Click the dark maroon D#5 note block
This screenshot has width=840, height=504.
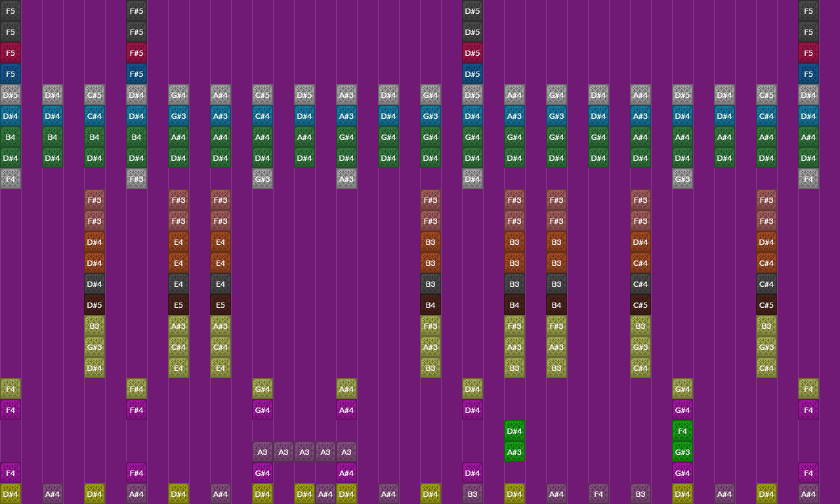click(94, 305)
